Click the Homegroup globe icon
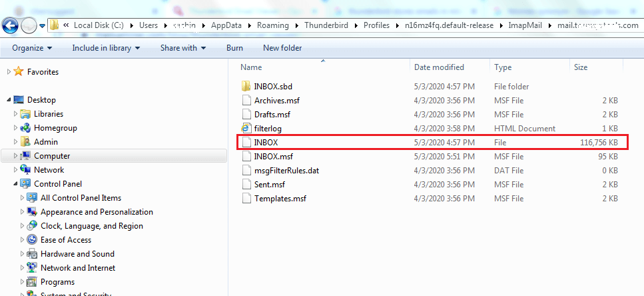 pos(25,128)
